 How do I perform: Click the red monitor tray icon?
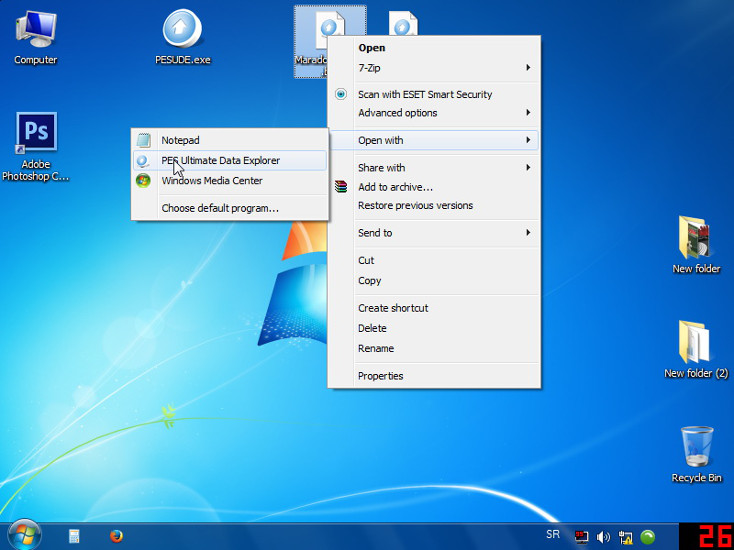(581, 536)
